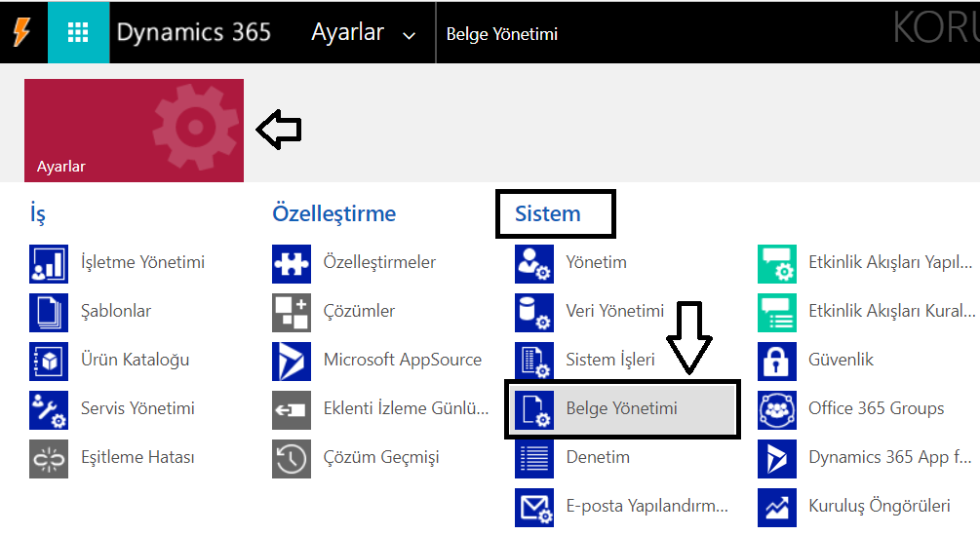Open the Güvenlik padlock icon
Image resolution: width=980 pixels, height=535 pixels.
[x=777, y=362]
